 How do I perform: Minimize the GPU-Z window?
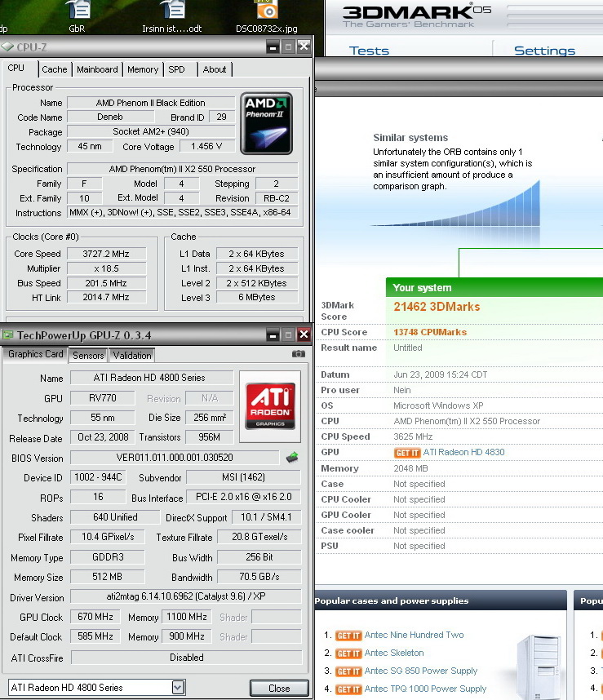coord(273,334)
